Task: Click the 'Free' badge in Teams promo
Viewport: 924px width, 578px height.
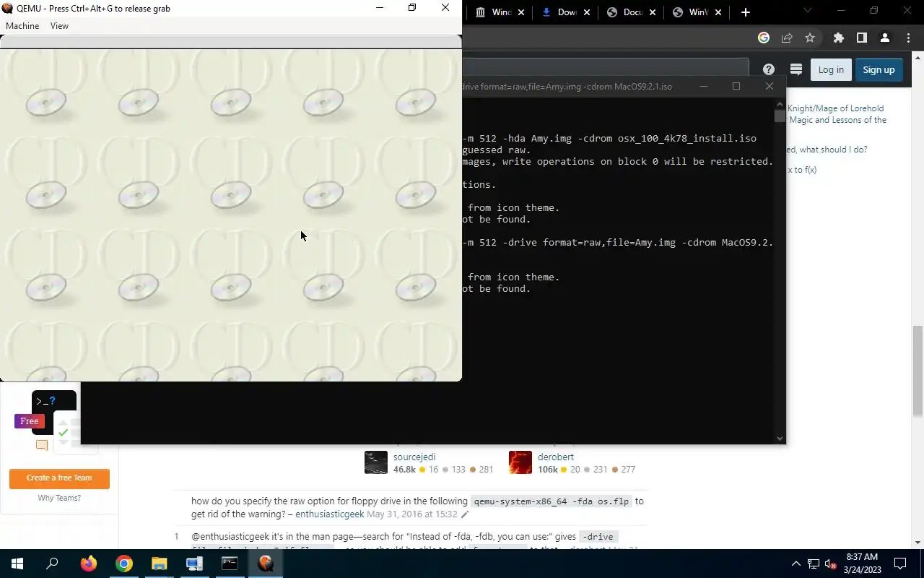Action: click(30, 421)
